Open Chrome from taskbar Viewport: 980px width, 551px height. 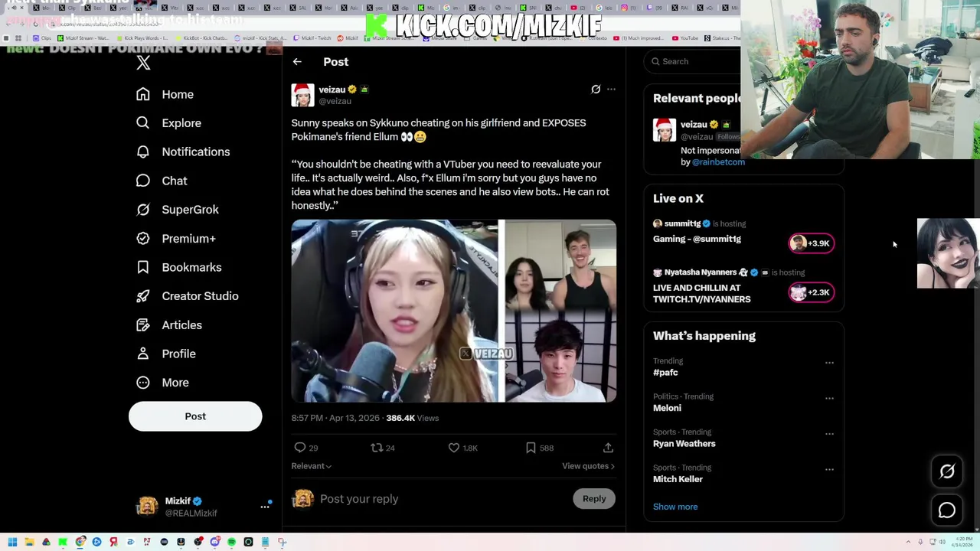(80, 542)
